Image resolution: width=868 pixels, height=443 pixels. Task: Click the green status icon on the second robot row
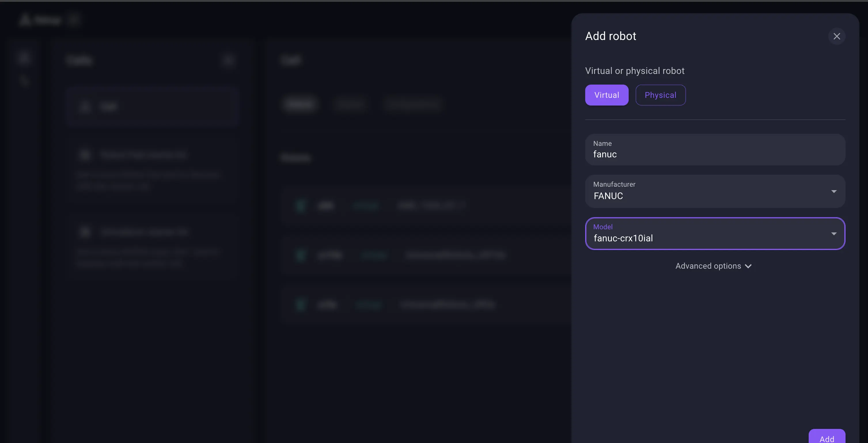(301, 255)
